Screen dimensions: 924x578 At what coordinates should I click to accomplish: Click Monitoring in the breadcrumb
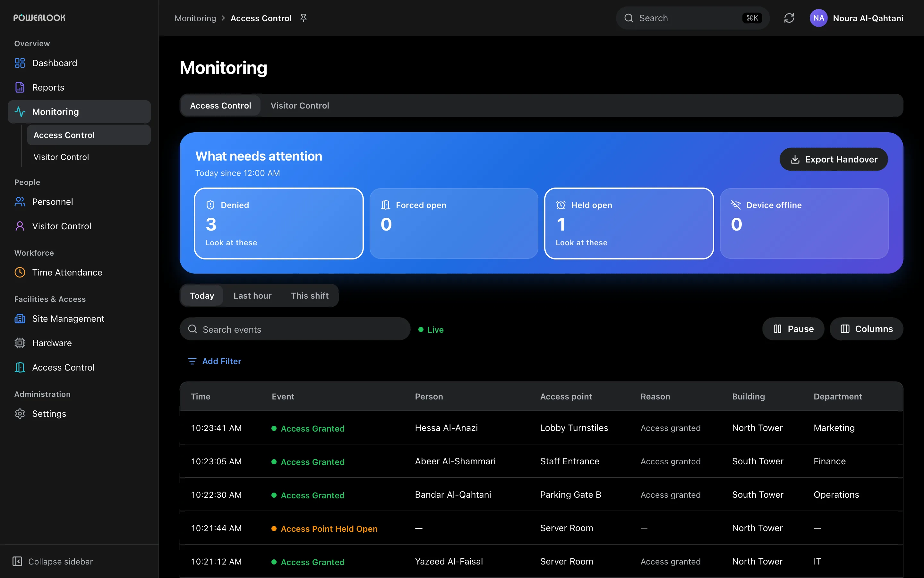click(195, 18)
